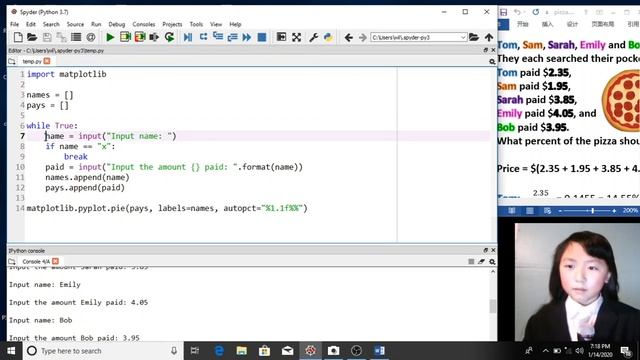Click Word undo arrow icon
640x360 pixels.
[518, 12]
